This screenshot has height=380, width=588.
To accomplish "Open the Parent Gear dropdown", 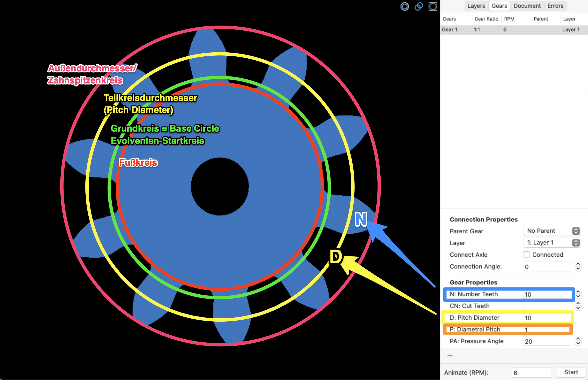I will coord(552,231).
